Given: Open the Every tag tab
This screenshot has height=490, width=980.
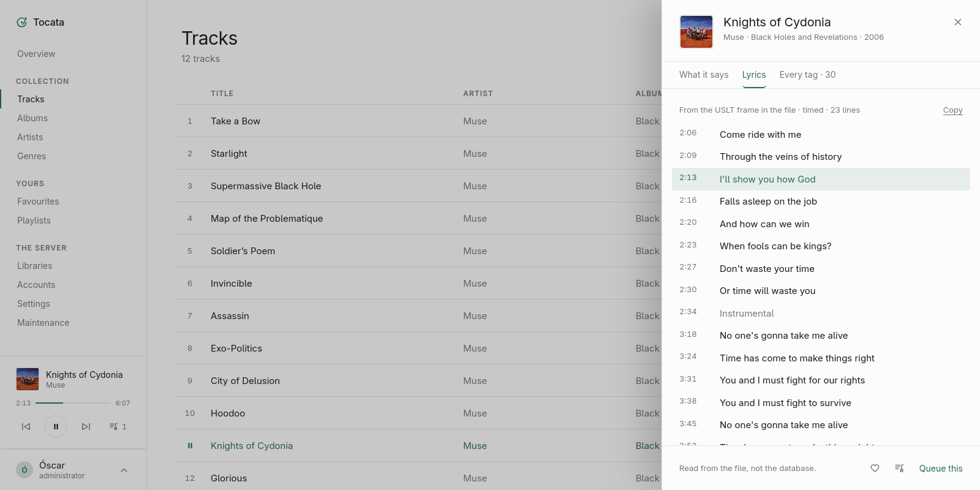Looking at the screenshot, I should tap(807, 75).
